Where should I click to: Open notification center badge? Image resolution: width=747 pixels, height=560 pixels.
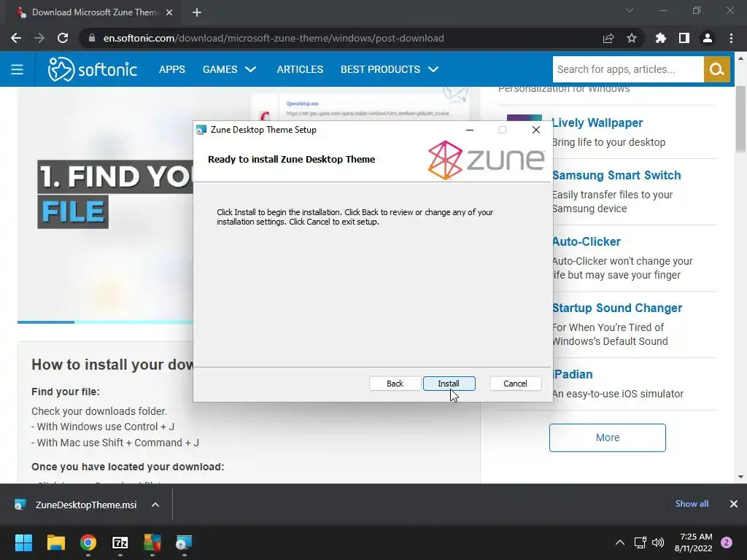[727, 542]
